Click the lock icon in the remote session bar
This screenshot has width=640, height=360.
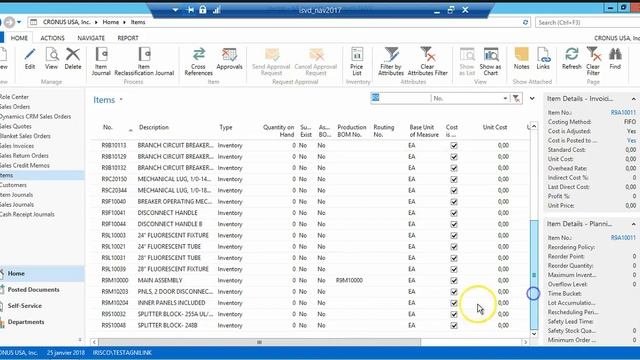pyautogui.click(x=203, y=10)
